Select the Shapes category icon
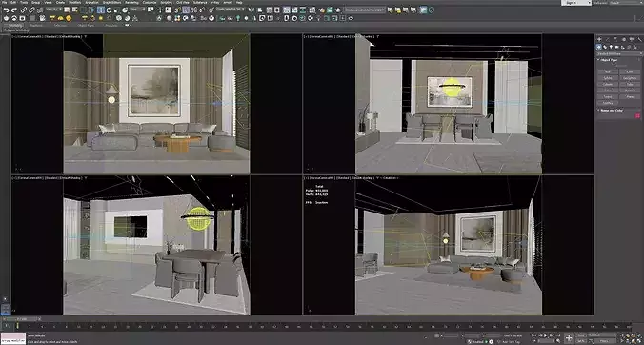The width and height of the screenshot is (644, 345). pyautogui.click(x=605, y=47)
